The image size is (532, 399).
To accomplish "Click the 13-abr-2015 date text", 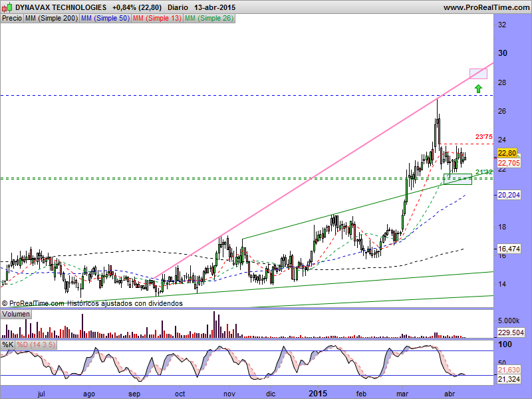I will 215,7.
